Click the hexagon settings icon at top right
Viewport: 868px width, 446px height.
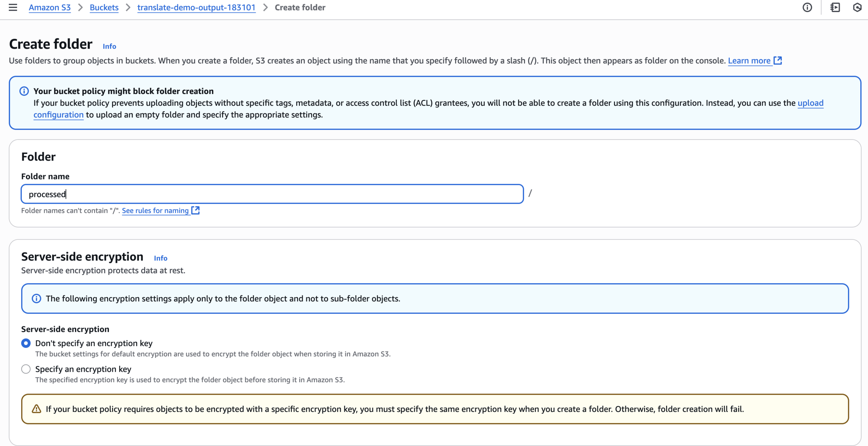click(x=857, y=7)
